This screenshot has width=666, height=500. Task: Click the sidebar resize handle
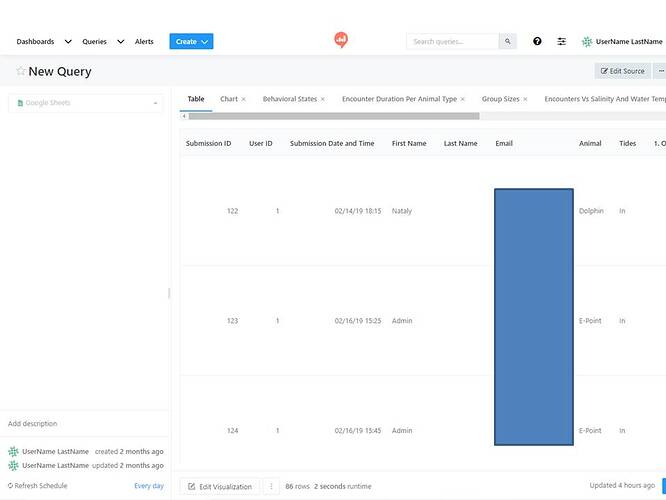coord(169,293)
